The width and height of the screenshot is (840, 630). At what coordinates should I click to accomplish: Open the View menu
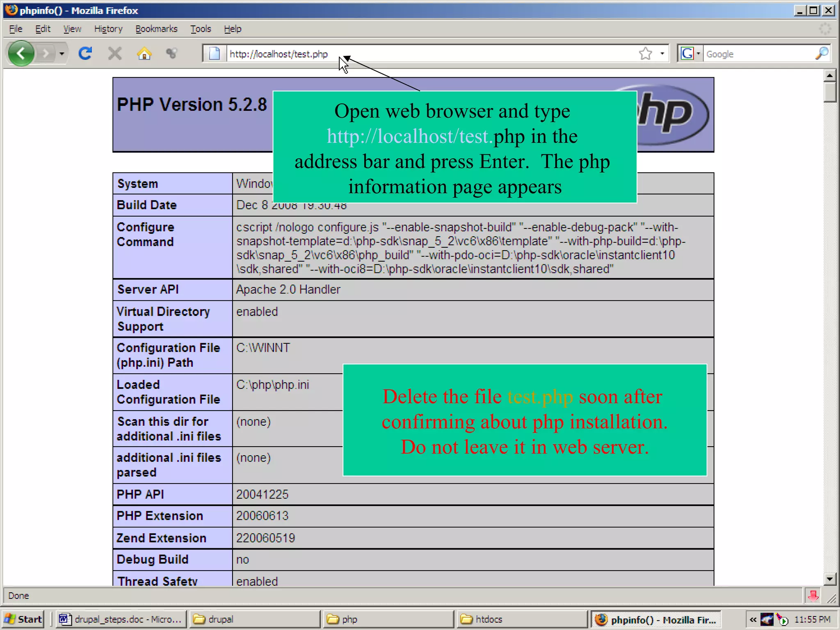pos(72,29)
